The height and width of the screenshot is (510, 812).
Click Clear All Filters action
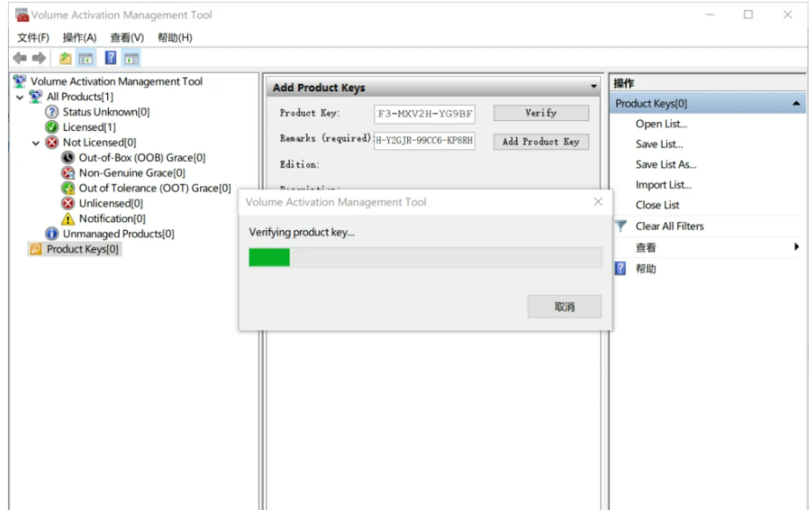pyautogui.click(x=670, y=226)
